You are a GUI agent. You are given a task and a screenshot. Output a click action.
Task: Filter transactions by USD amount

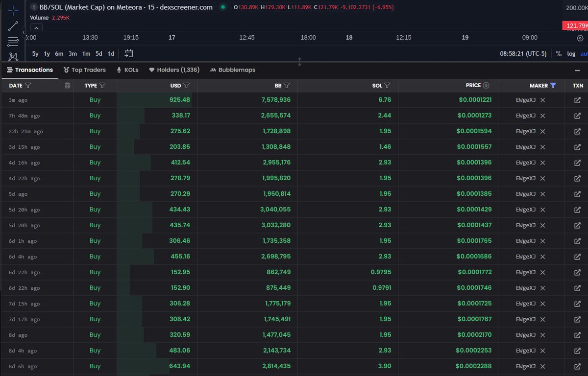(x=187, y=85)
